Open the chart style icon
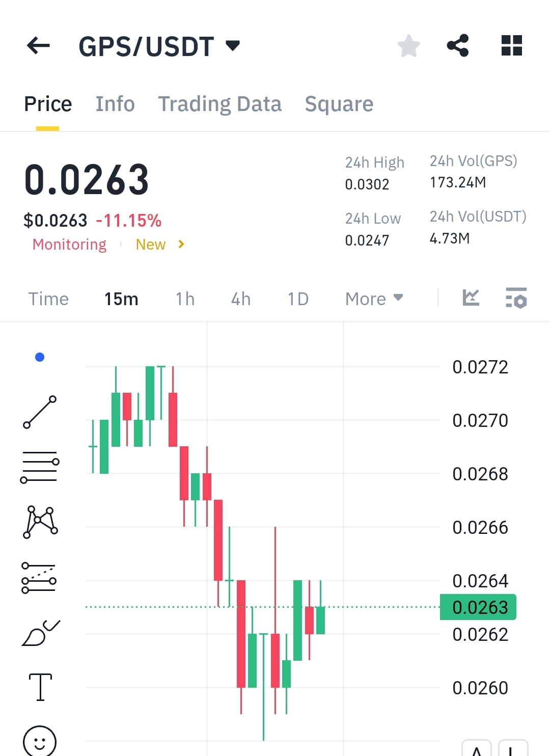Screen dimensions: 550x756 pyautogui.click(x=471, y=299)
